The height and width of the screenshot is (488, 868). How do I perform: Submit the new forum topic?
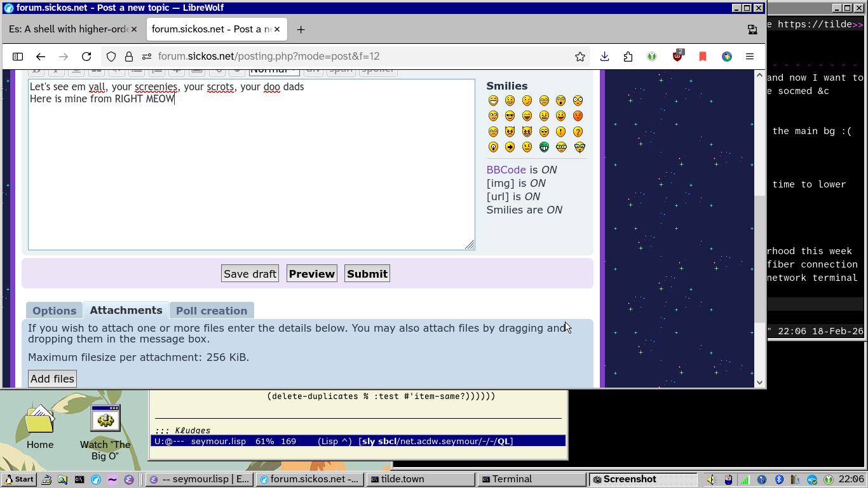[x=367, y=273]
